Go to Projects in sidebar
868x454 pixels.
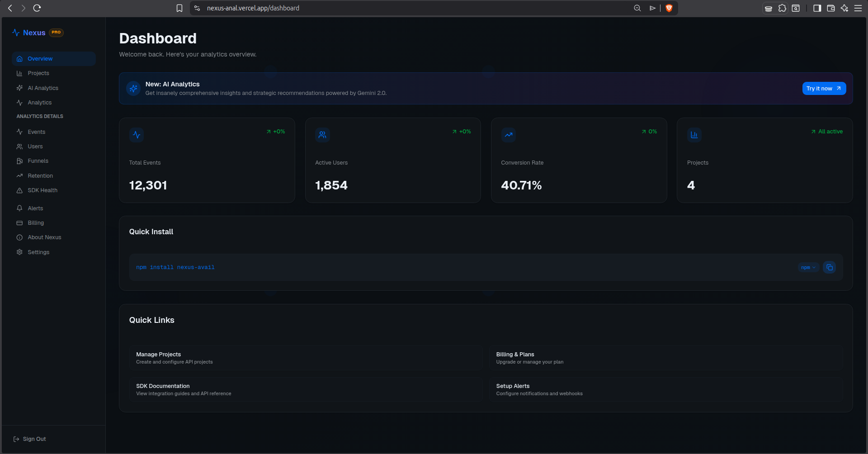pos(54,73)
